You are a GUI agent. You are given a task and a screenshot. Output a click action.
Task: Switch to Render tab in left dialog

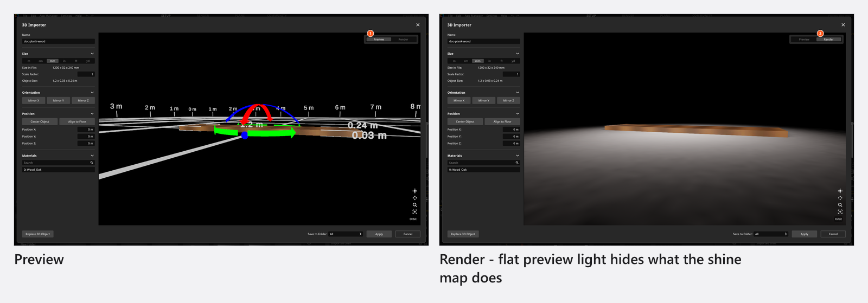(x=404, y=40)
